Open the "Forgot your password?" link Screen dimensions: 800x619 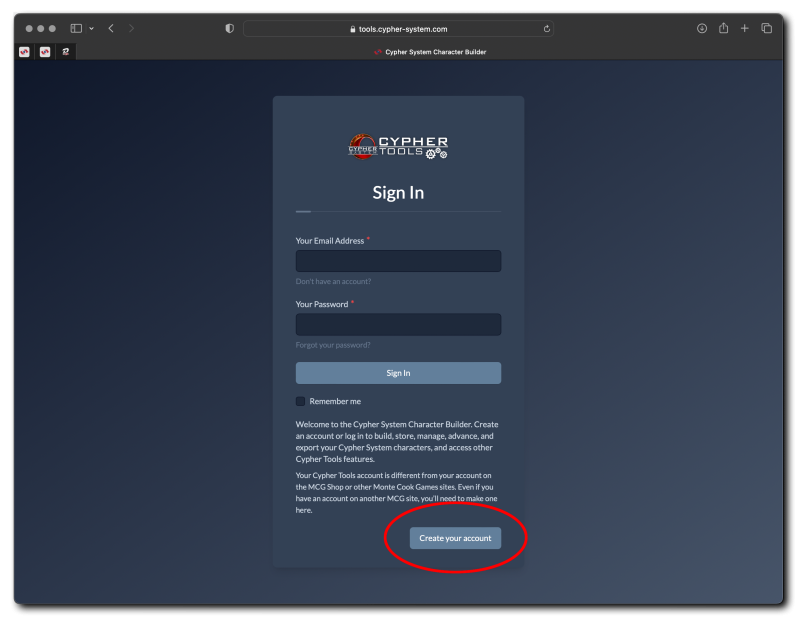[x=333, y=345]
